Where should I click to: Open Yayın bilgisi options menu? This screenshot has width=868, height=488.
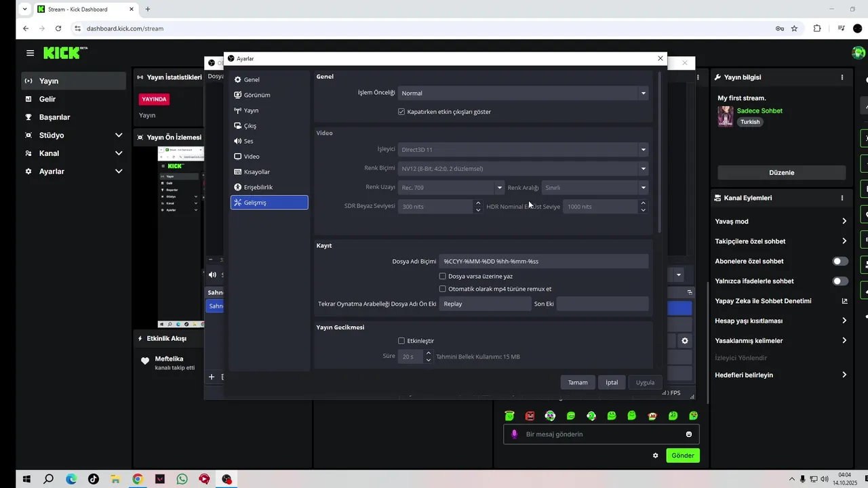(842, 78)
